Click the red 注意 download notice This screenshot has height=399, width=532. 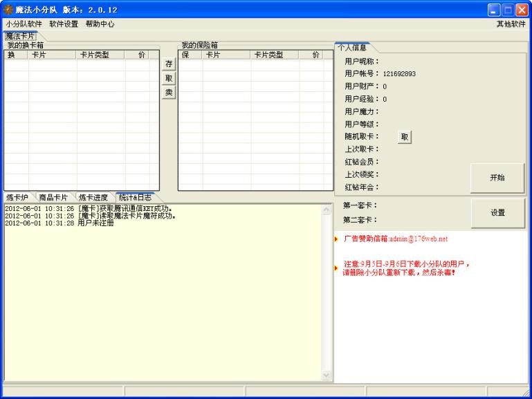pyautogui.click(x=407, y=268)
